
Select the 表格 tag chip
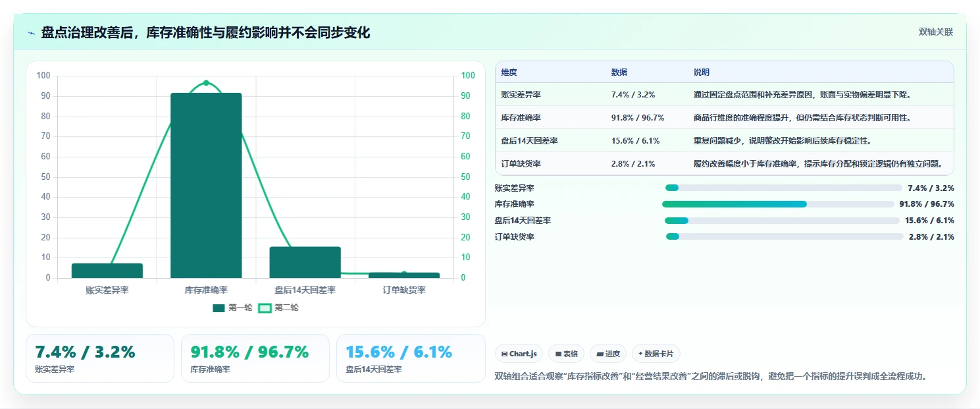(566, 354)
